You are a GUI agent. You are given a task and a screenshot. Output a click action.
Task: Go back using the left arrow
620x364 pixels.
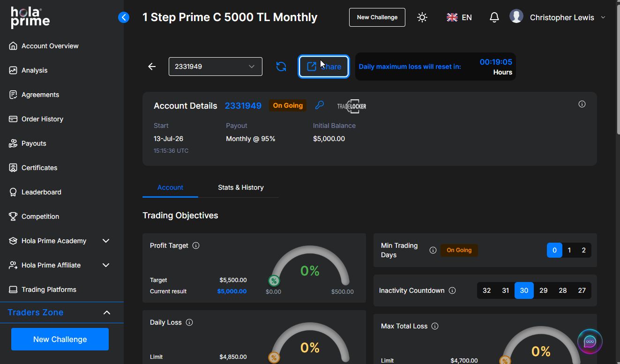(152, 67)
